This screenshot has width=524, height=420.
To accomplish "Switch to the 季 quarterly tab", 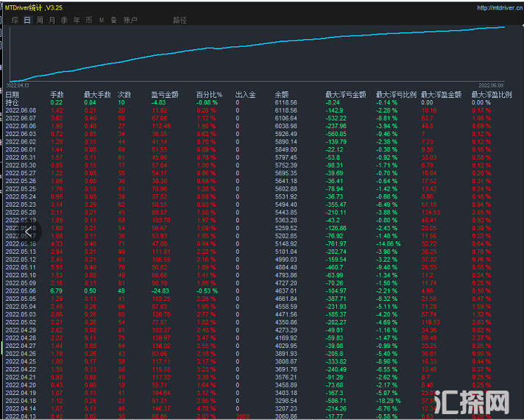I will coord(64,20).
